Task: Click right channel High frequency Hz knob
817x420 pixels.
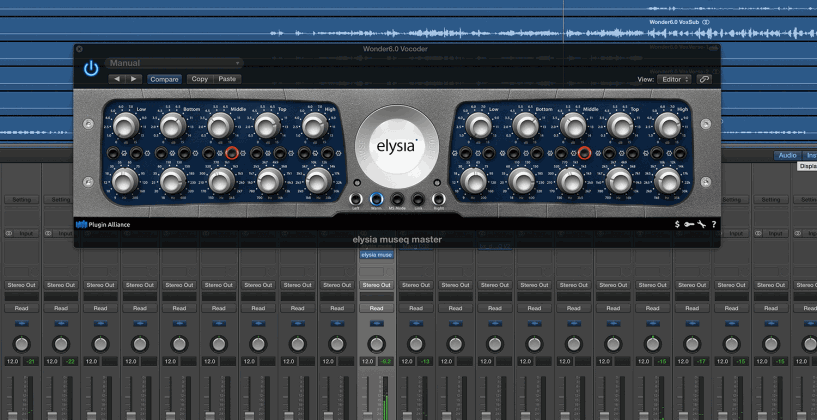Action: pyautogui.click(x=667, y=180)
